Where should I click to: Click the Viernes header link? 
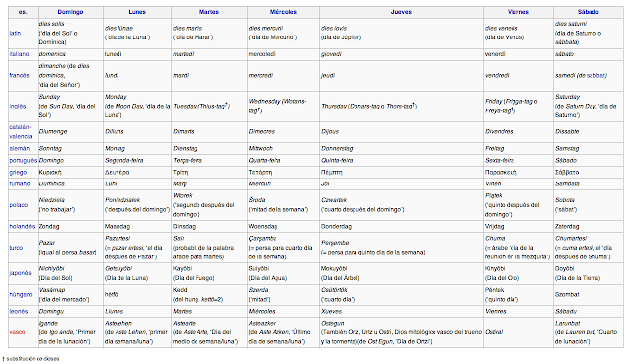517,12
